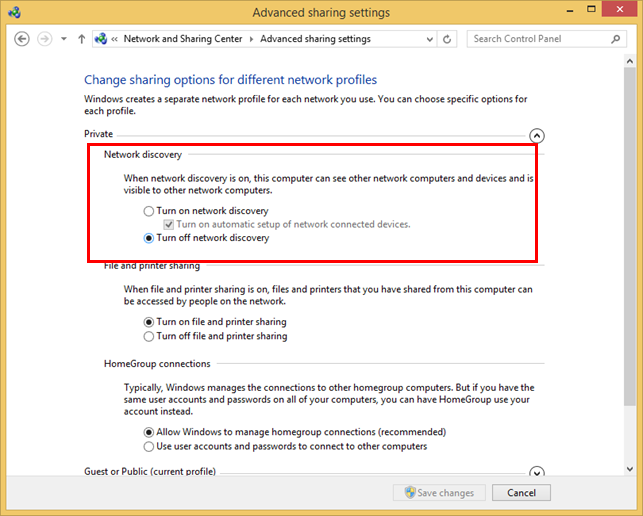Click the double-chevron before Network and Sharing Center

click(114, 39)
